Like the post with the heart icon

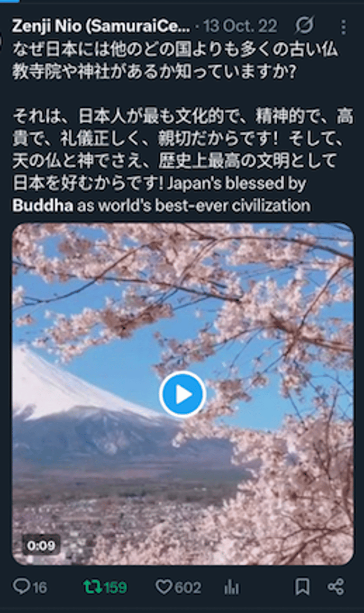[164, 587]
